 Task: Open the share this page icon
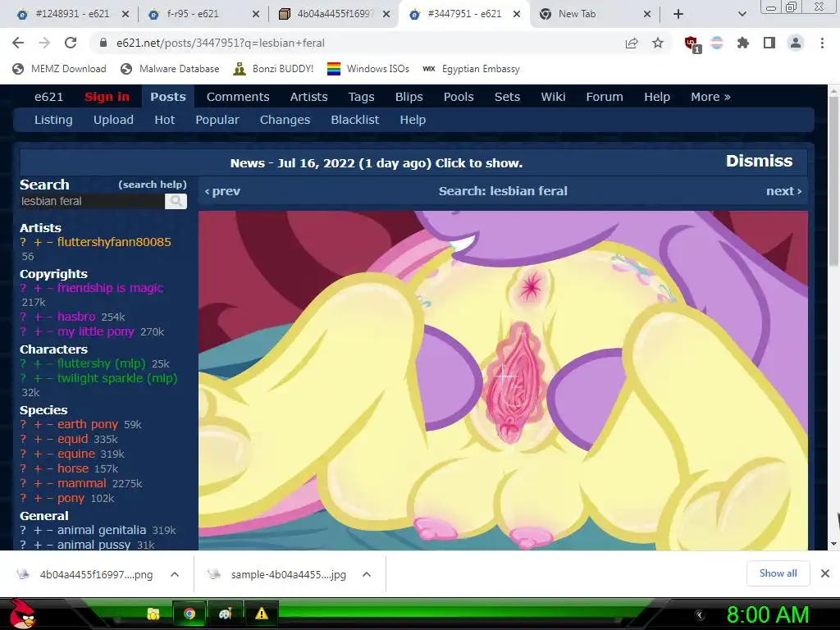[x=632, y=43]
